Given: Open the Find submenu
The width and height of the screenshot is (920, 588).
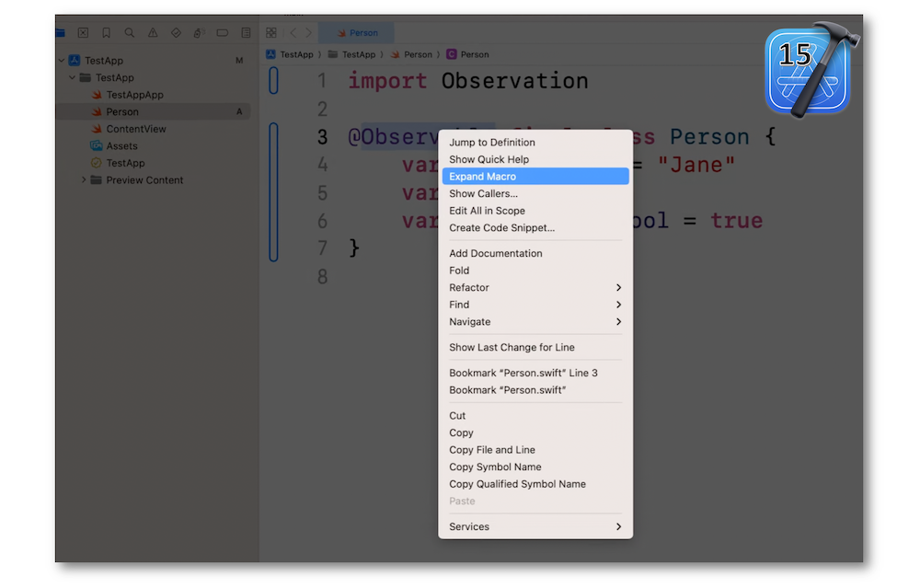Looking at the screenshot, I should tap(535, 304).
